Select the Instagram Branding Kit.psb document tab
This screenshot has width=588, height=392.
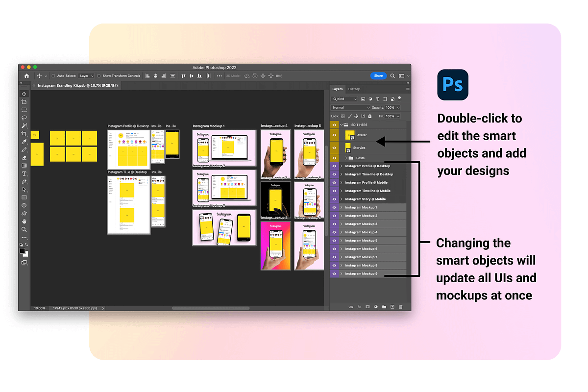[x=77, y=85]
